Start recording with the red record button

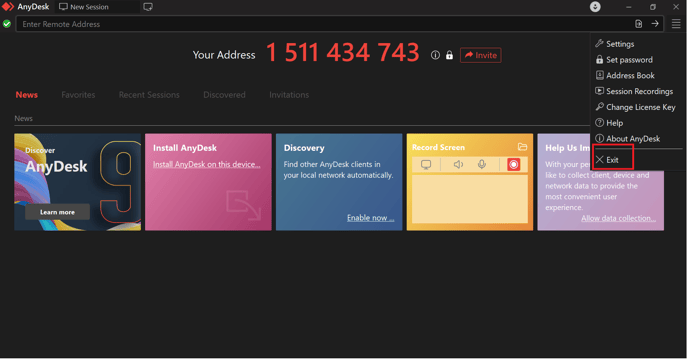[x=513, y=165]
